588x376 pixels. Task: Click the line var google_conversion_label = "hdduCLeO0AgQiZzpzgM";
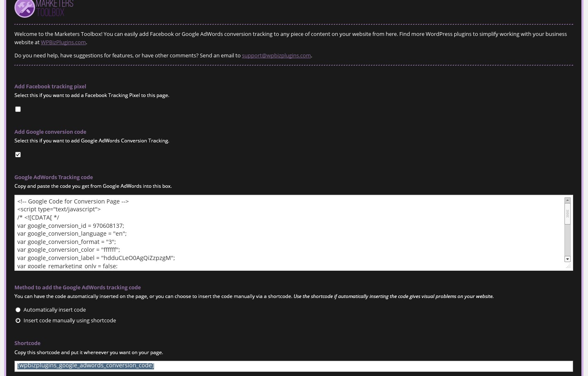tap(96, 258)
